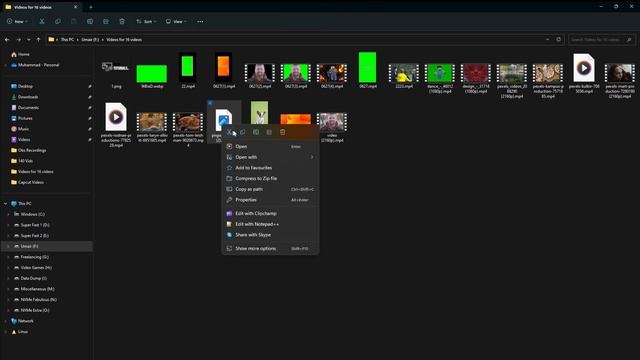Select the 2225.mp4 video thumbnail
This screenshot has height=360, width=640.
point(403,73)
